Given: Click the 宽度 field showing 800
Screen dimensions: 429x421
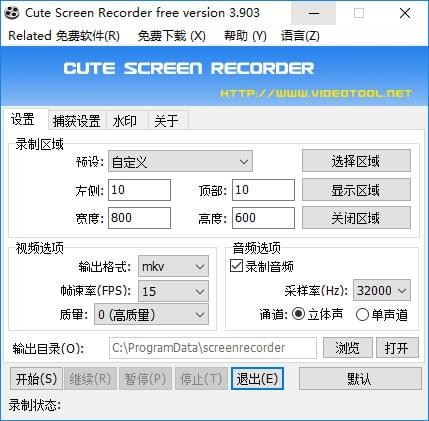Looking at the screenshot, I should click(139, 218).
